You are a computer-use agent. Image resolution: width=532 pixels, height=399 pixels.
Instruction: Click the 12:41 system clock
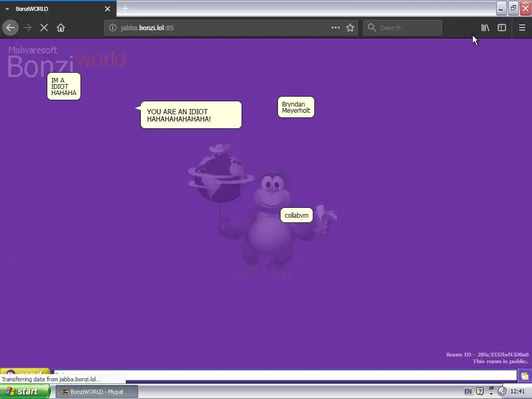click(517, 391)
